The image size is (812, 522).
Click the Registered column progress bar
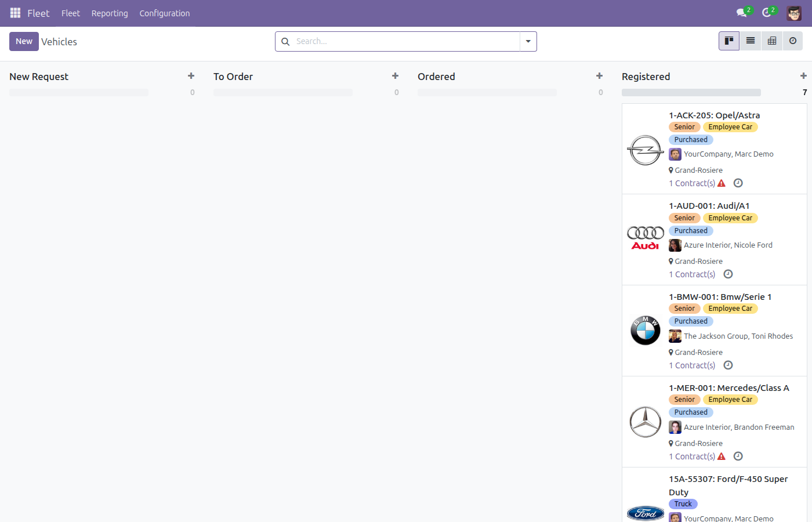[691, 92]
